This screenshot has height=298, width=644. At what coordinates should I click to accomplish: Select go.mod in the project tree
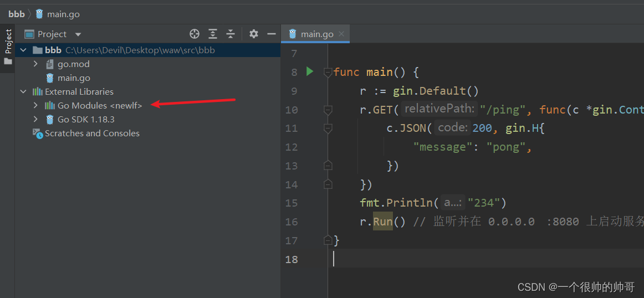pyautogui.click(x=74, y=64)
